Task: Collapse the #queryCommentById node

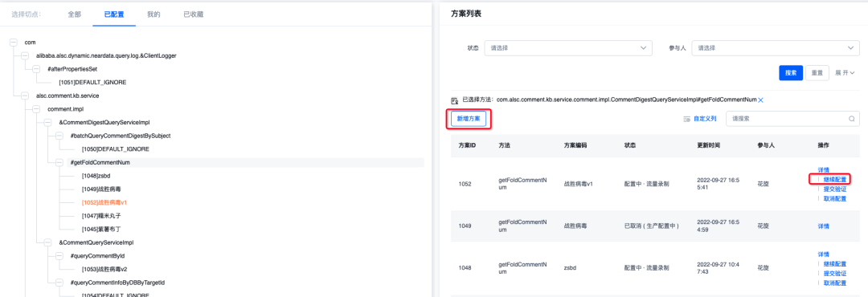Action: [59, 255]
